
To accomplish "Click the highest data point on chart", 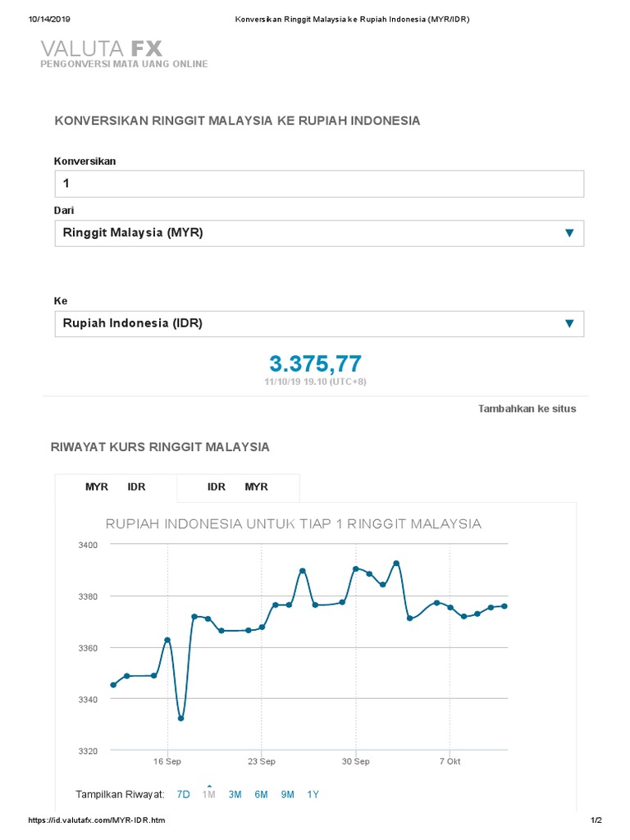I will click(x=396, y=563).
